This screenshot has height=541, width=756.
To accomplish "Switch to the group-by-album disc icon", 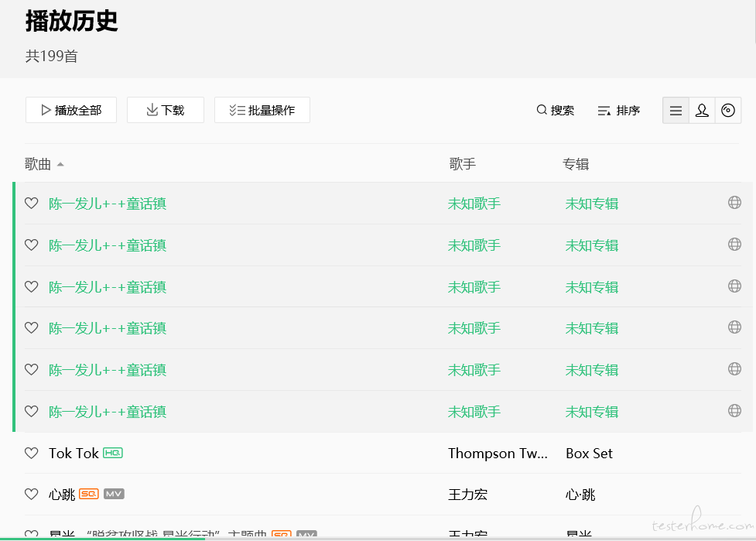I will click(728, 111).
